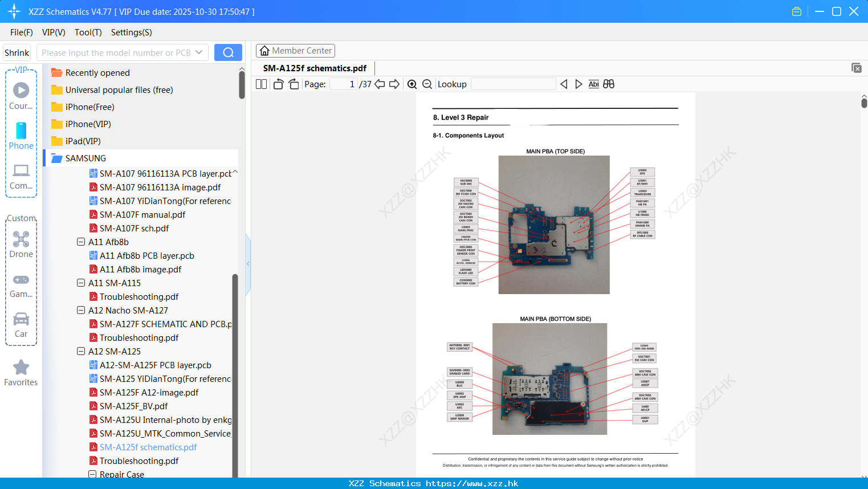
Task: Select SM-A125f schematics.pdf tab
Action: pos(315,68)
